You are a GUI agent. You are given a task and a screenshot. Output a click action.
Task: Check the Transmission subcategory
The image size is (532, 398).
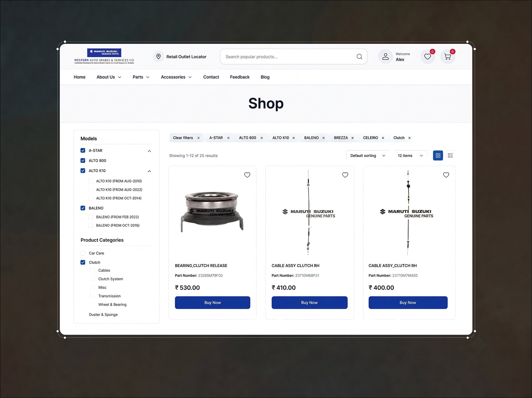[x=92, y=296]
